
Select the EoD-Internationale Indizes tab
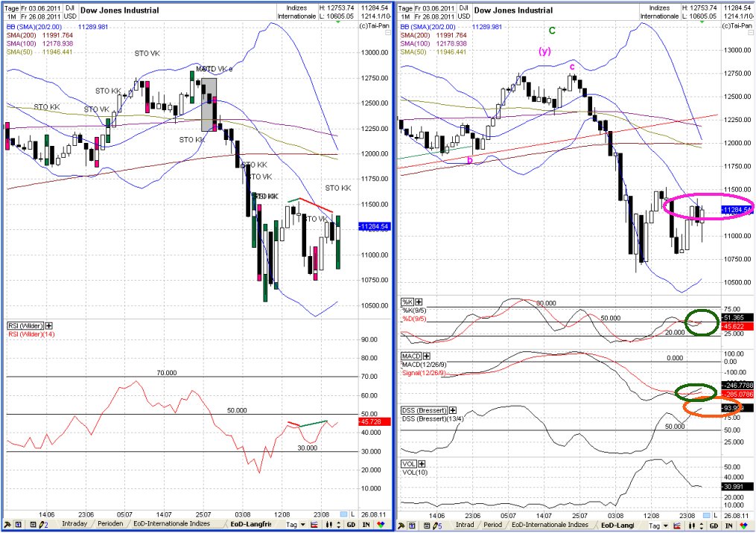coord(171,526)
